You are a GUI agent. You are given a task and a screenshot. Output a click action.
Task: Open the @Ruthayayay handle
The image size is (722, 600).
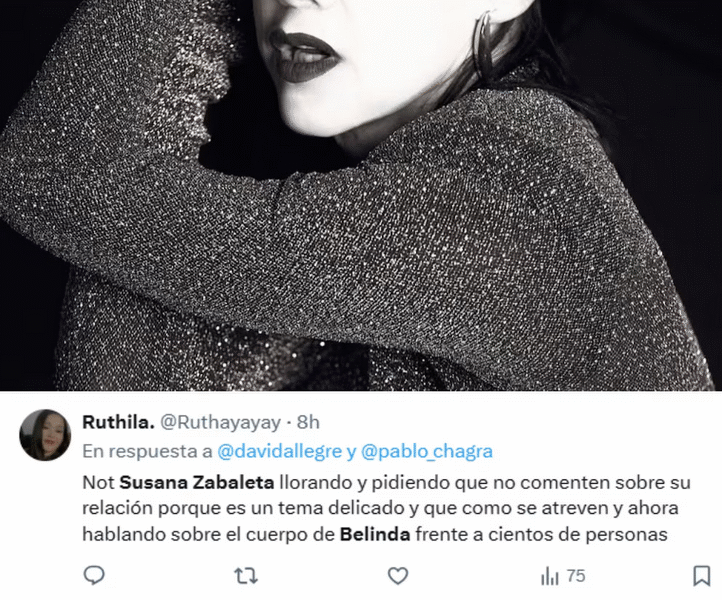tap(220, 422)
